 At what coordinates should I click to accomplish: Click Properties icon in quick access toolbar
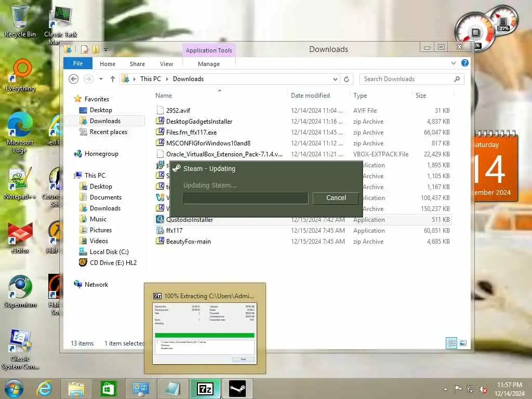85,50
